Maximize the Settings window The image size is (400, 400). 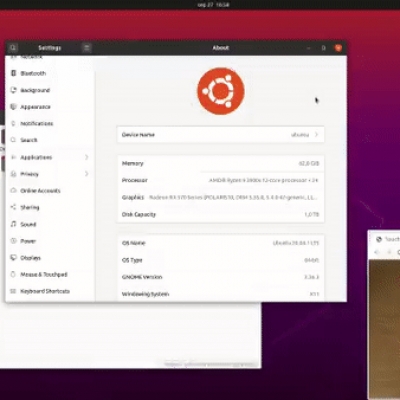[323, 48]
